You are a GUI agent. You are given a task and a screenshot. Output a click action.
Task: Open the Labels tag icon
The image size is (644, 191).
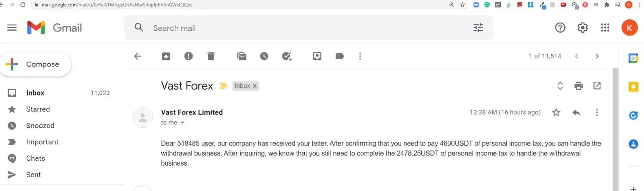click(340, 56)
